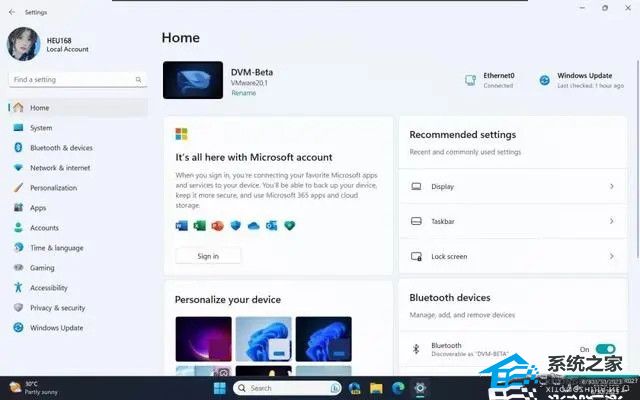The width and height of the screenshot is (640, 400).
Task: Click the DVM-Beta device wallpaper thumbnail
Action: (193, 80)
